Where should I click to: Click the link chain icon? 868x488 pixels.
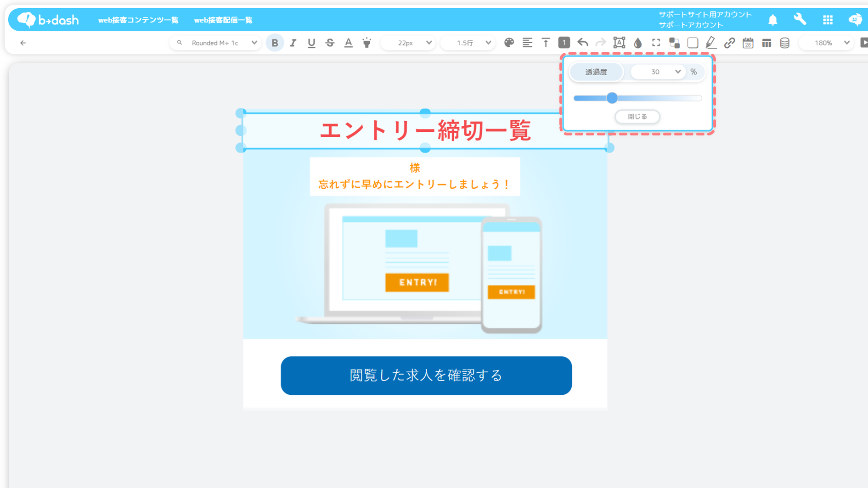point(729,43)
